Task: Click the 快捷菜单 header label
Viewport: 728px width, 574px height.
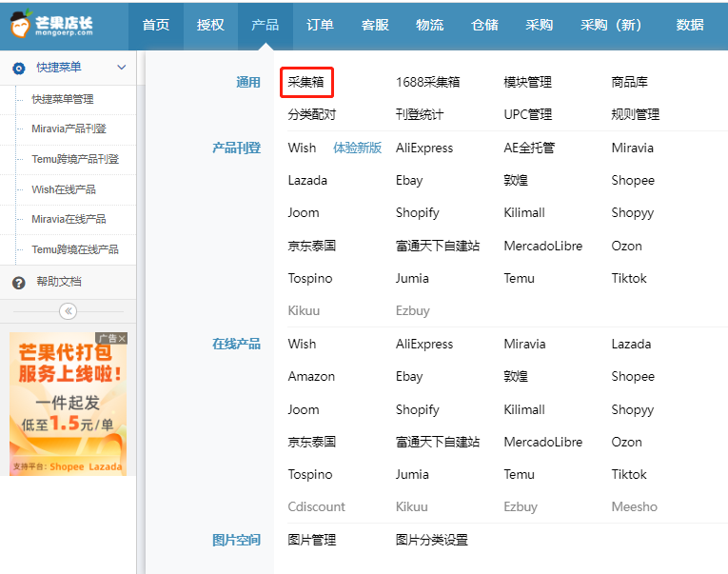Action: coord(59,68)
